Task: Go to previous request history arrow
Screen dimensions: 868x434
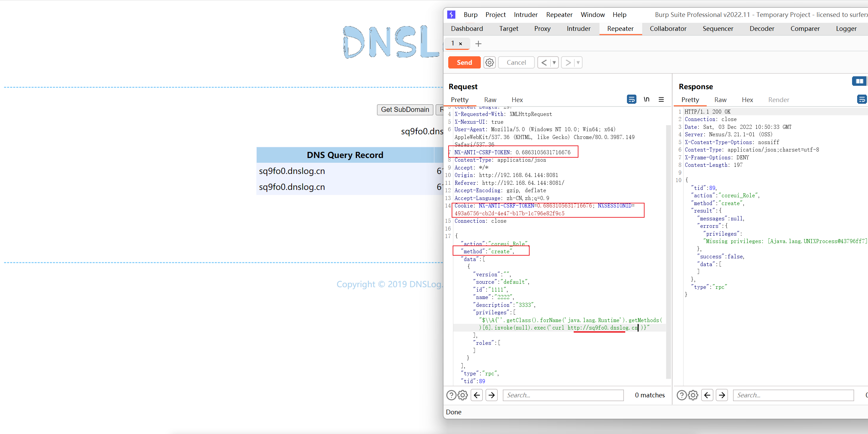Action: 544,62
